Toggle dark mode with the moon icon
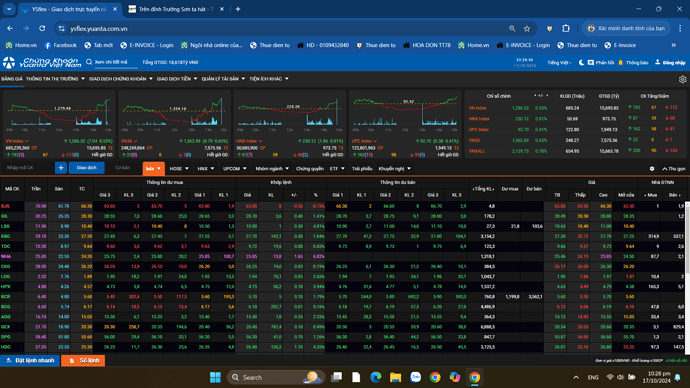The width and height of the screenshot is (690, 388). pos(581,62)
